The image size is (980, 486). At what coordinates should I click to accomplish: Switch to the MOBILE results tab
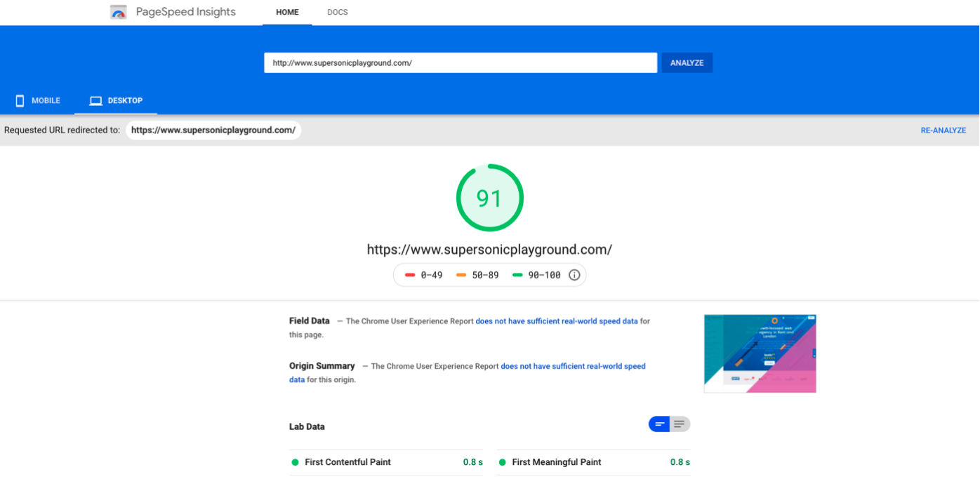coord(38,101)
